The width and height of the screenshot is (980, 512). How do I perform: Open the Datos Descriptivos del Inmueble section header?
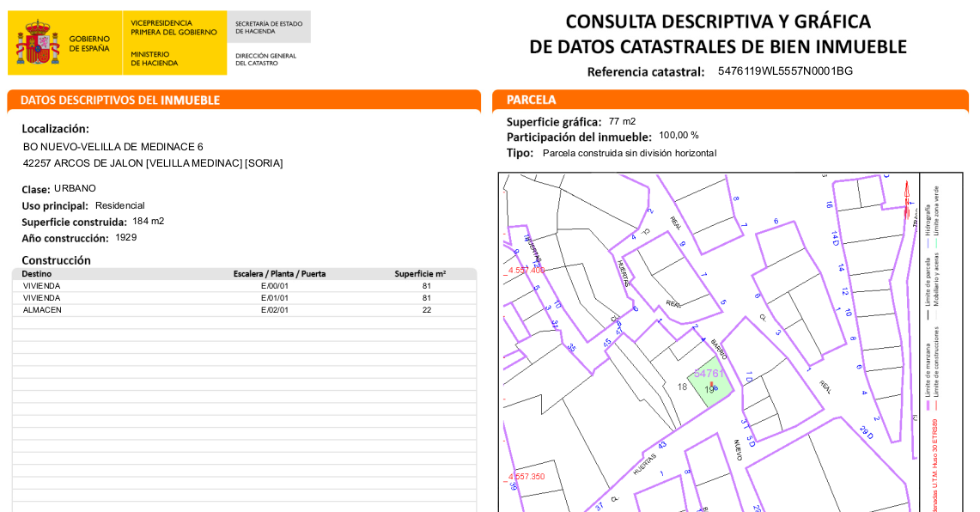pyautogui.click(x=244, y=101)
